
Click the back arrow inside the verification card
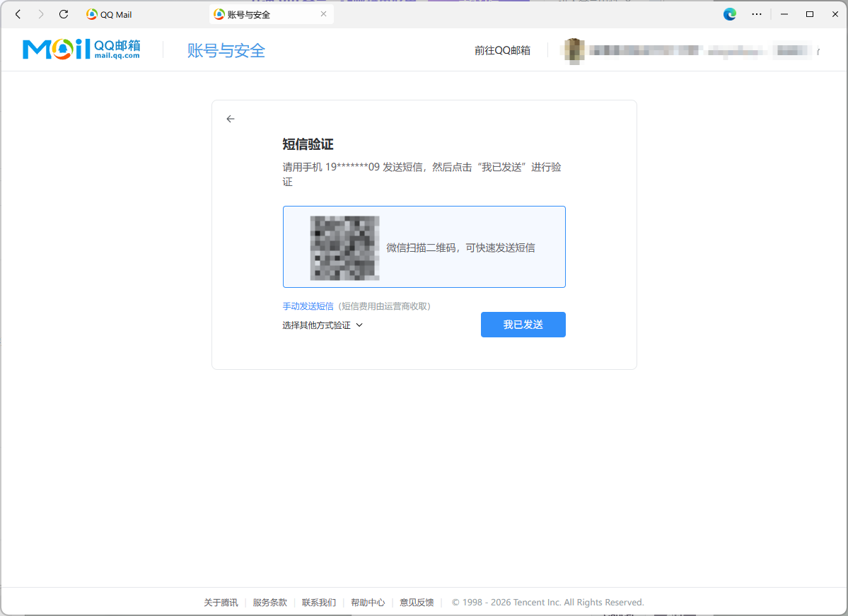(231, 119)
